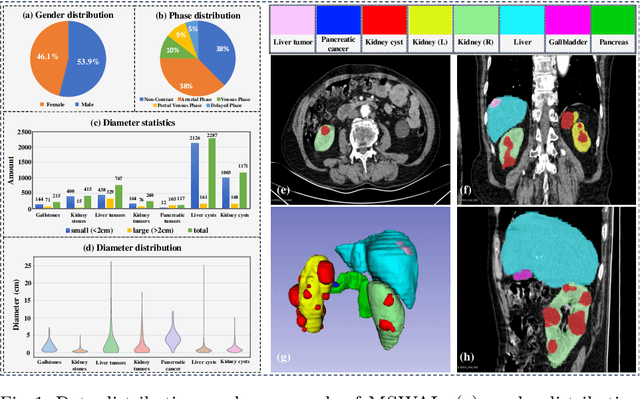Select the blue Pancreatic cancer color swatch
Screen dimensions: 640x399
click(338, 20)
